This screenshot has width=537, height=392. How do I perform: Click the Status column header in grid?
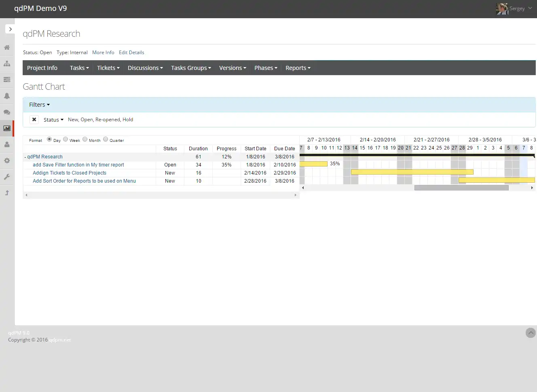[x=170, y=149]
